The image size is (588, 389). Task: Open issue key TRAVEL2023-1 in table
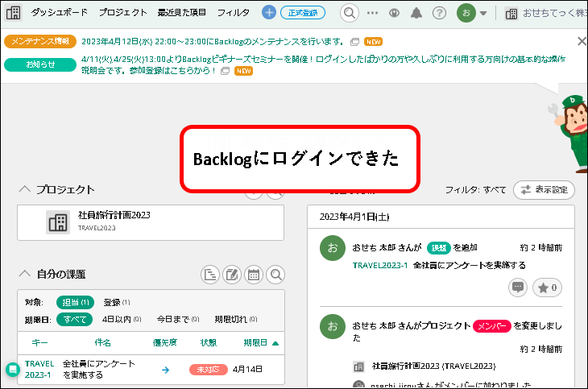(x=39, y=369)
